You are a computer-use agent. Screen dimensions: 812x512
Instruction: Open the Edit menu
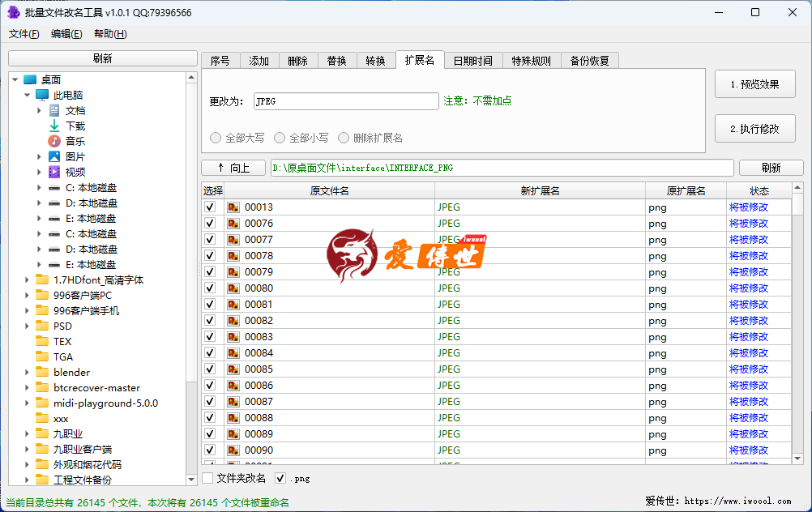66,34
